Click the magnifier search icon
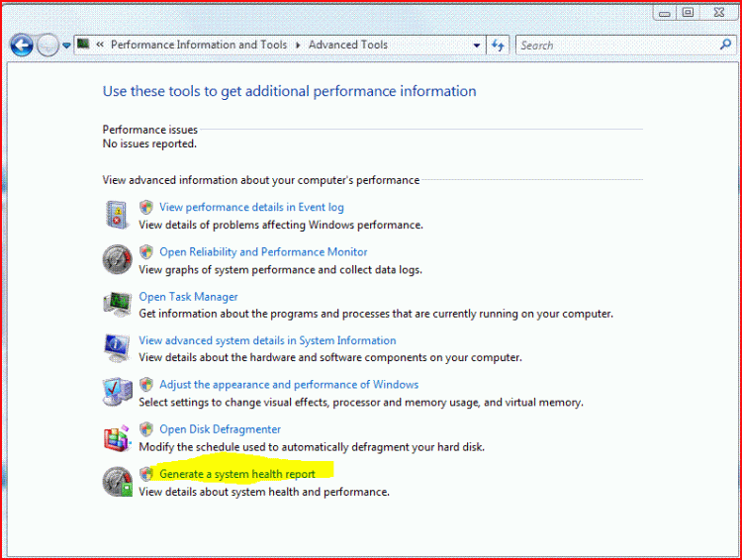The image size is (742, 560). coord(725,45)
